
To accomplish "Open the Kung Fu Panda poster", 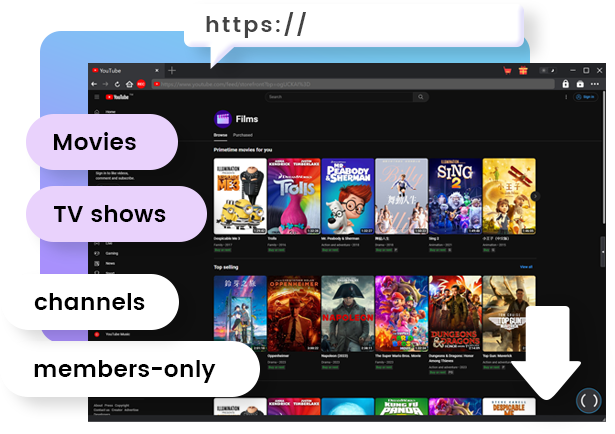I will 401,407.
